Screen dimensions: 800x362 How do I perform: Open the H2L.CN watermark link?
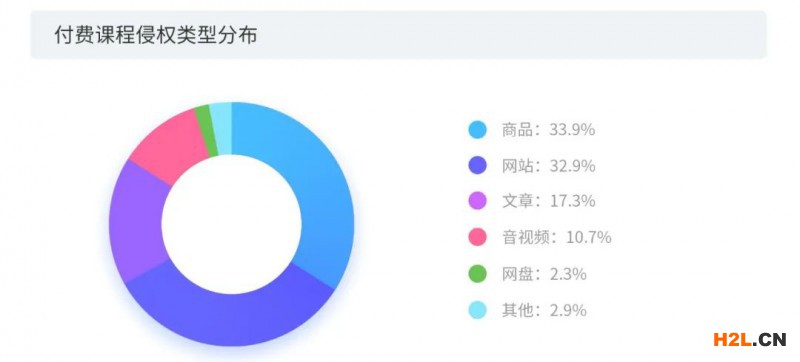click(749, 340)
